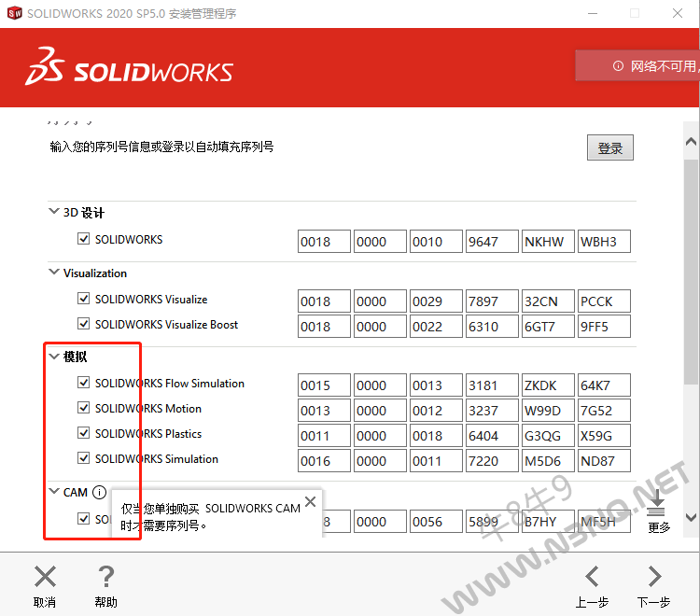Screen dimensions: 700x616
Task: Collapse the CAM section
Action: tap(53, 491)
